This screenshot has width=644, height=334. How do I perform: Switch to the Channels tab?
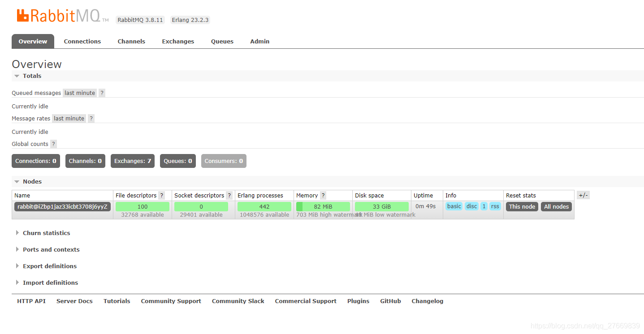(x=131, y=42)
